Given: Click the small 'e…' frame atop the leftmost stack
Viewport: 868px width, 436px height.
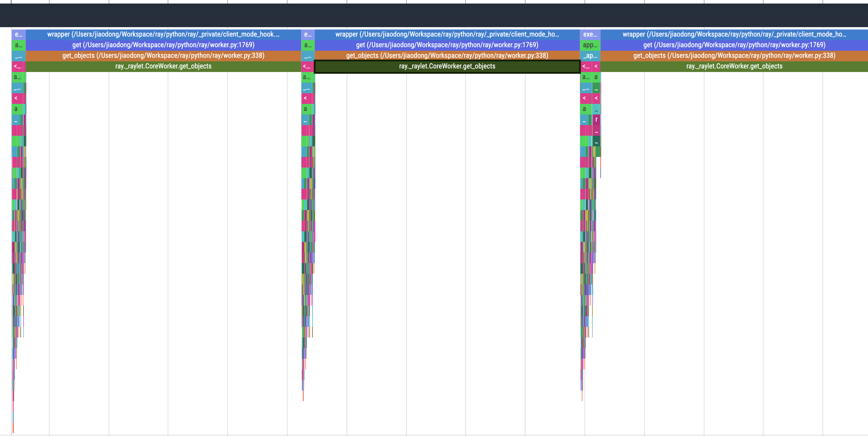Looking at the screenshot, I should [x=17, y=34].
